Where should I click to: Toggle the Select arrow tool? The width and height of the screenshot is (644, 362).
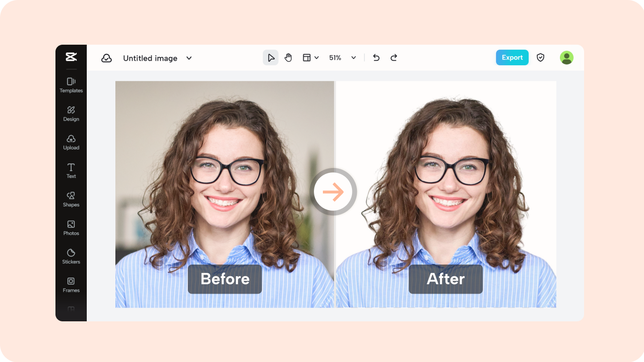(x=270, y=57)
